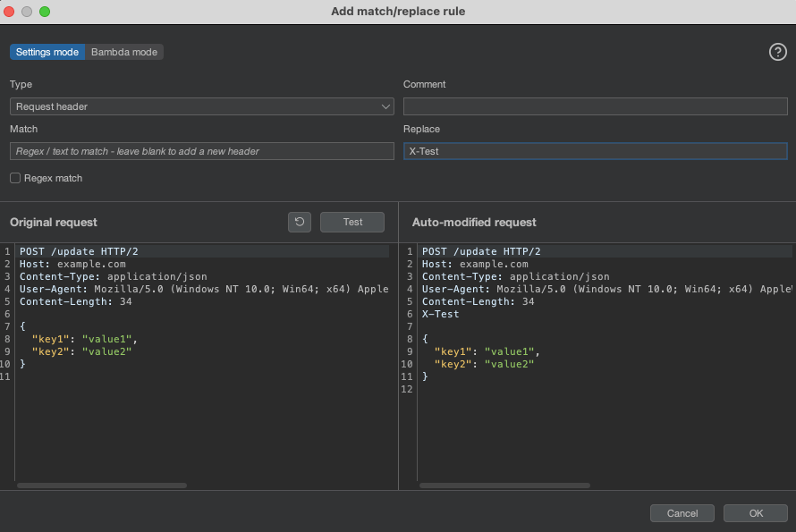Click the Original request horizontal scrollbar
The width and height of the screenshot is (796, 532).
(x=102, y=486)
